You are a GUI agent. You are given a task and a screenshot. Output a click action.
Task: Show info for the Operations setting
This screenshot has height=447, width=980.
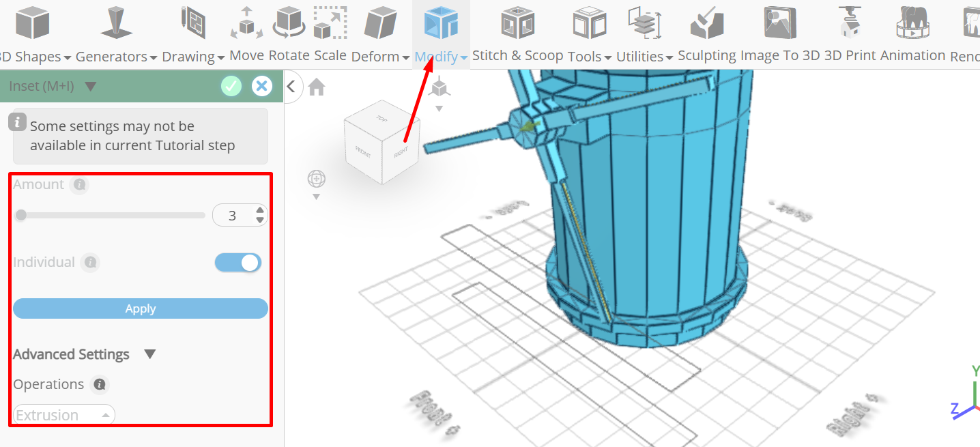click(x=100, y=385)
